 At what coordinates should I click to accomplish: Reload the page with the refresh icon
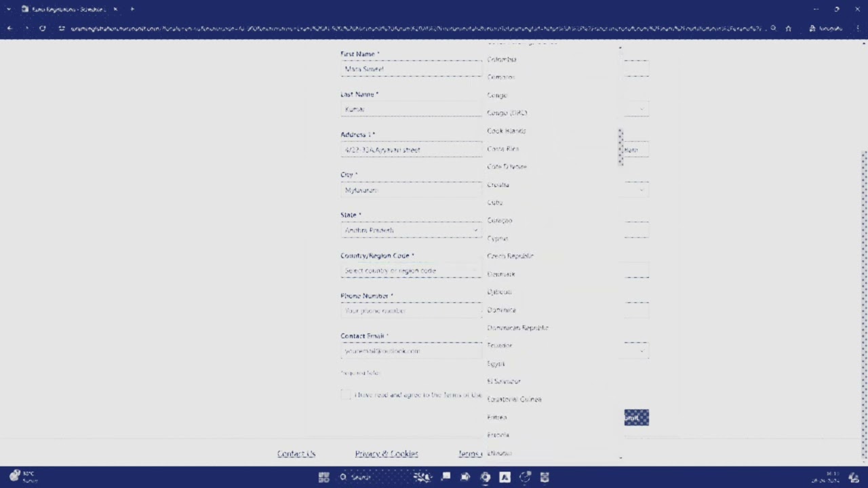tap(43, 28)
